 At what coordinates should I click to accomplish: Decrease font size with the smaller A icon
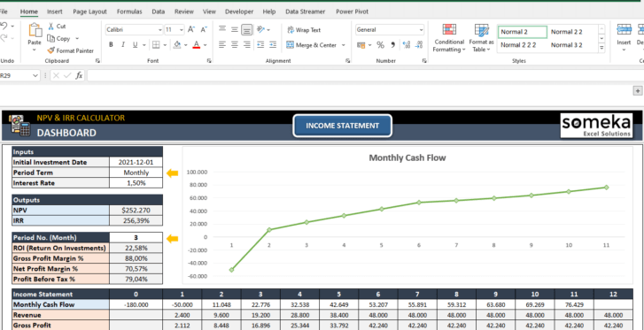(x=204, y=29)
